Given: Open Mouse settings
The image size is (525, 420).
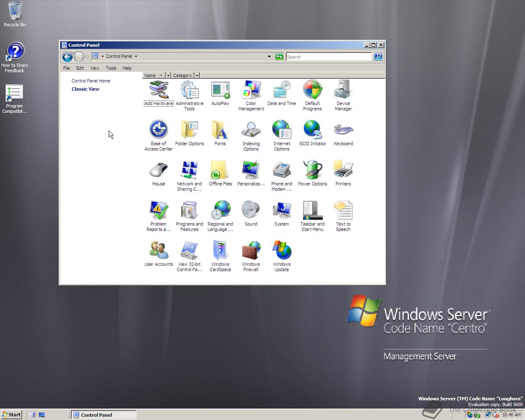Looking at the screenshot, I should [x=159, y=174].
